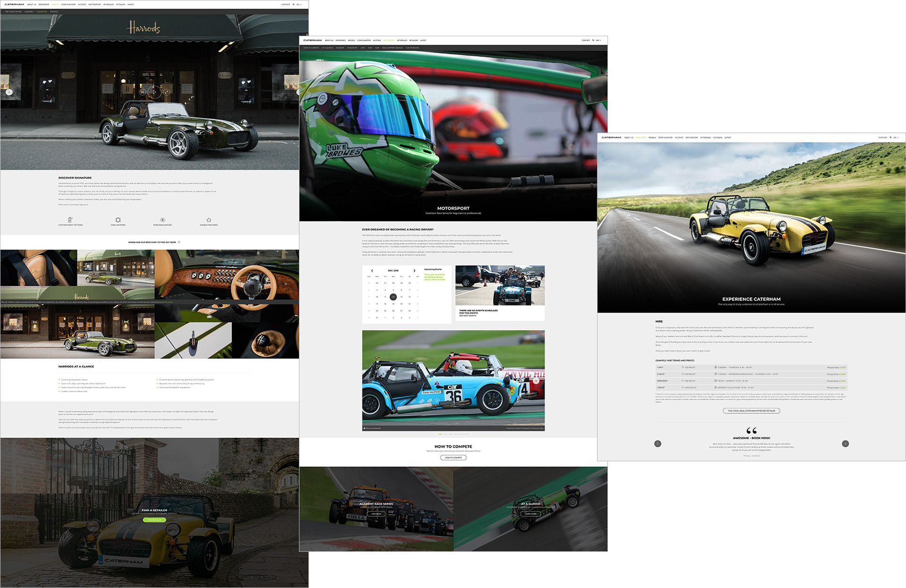Open Motorsport menu on Motorsport page

pyautogui.click(x=389, y=41)
